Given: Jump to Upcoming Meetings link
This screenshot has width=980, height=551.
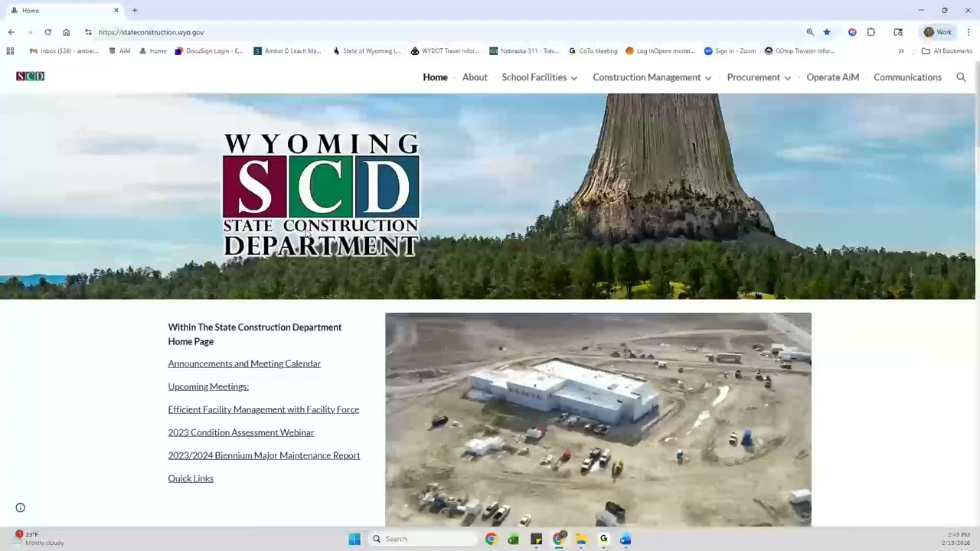Looking at the screenshot, I should pyautogui.click(x=208, y=386).
